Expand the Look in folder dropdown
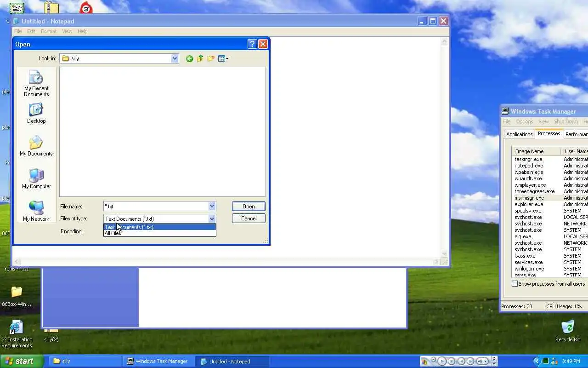588x368 pixels. (175, 58)
